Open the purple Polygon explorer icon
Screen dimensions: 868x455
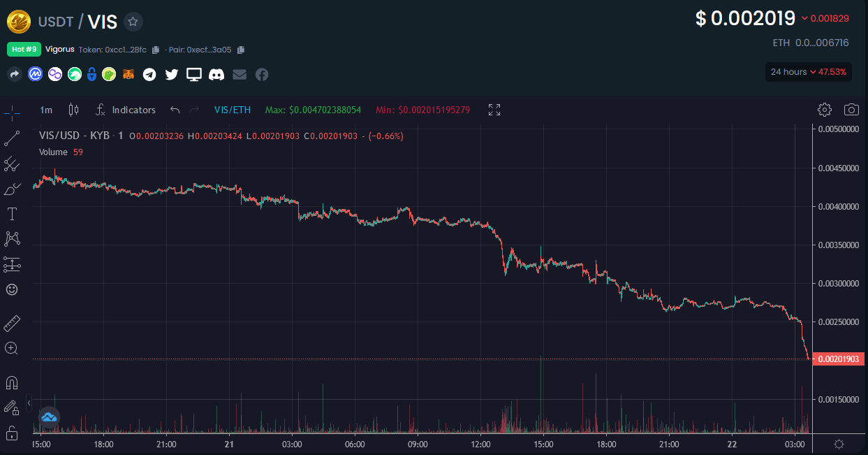point(54,74)
